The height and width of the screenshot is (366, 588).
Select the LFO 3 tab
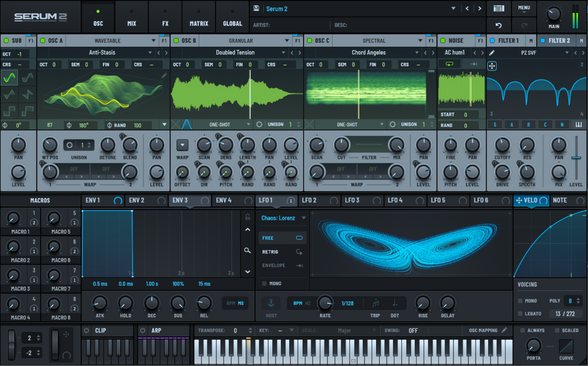362,201
